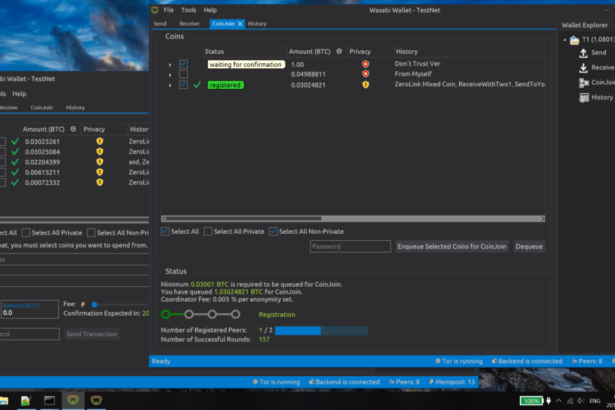
Task: Open the Help menu in front window
Action: 210,10
